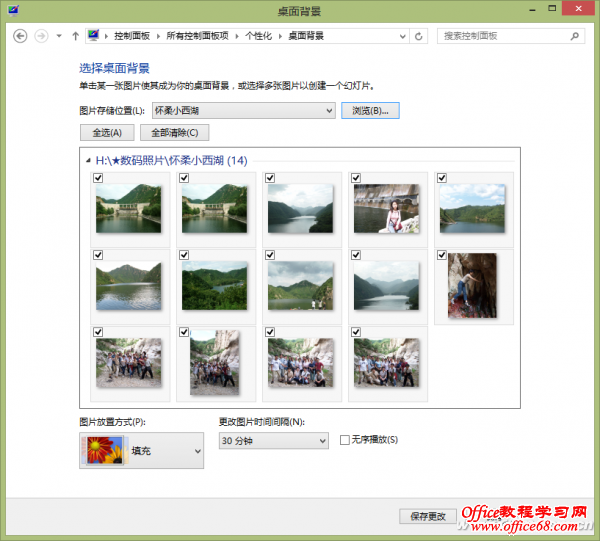The height and width of the screenshot is (541, 600).
Task: Open the 图片存储位置 dropdown showing 怀柔小西湖
Action: (244, 111)
